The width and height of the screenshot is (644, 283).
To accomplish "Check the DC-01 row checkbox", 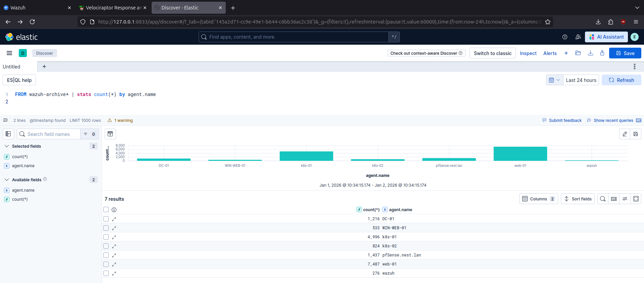I will click(x=106, y=219).
